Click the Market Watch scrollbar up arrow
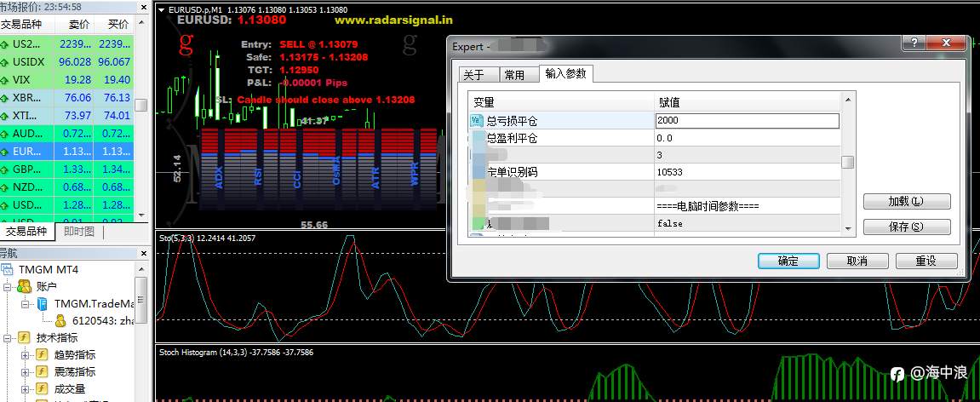 tap(141, 21)
